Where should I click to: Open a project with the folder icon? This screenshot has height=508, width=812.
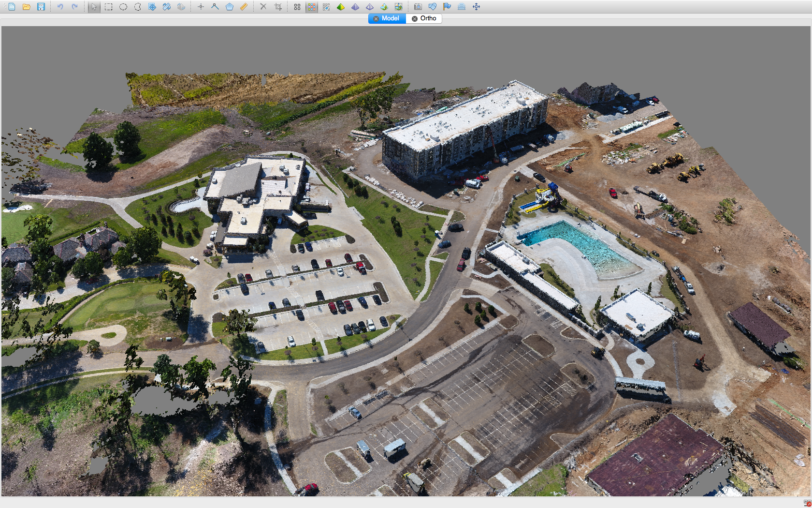coord(27,7)
